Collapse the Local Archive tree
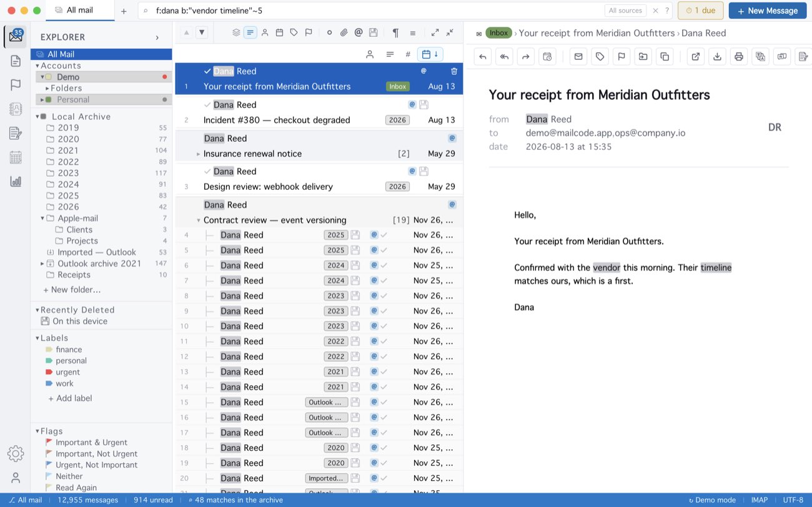812x507 pixels. point(37,117)
